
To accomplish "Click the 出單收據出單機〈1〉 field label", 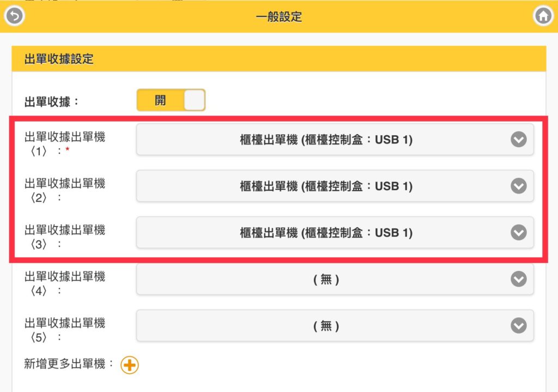I will pyautogui.click(x=65, y=144).
